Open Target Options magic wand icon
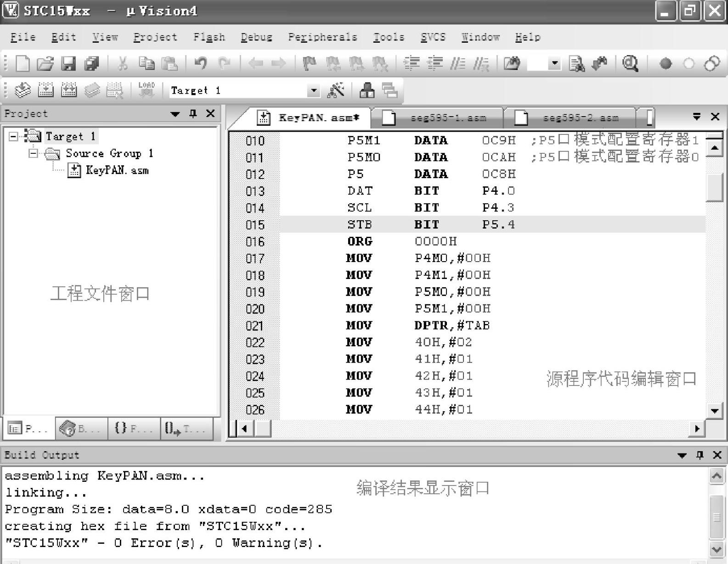Image resolution: width=728 pixels, height=564 pixels. click(336, 90)
